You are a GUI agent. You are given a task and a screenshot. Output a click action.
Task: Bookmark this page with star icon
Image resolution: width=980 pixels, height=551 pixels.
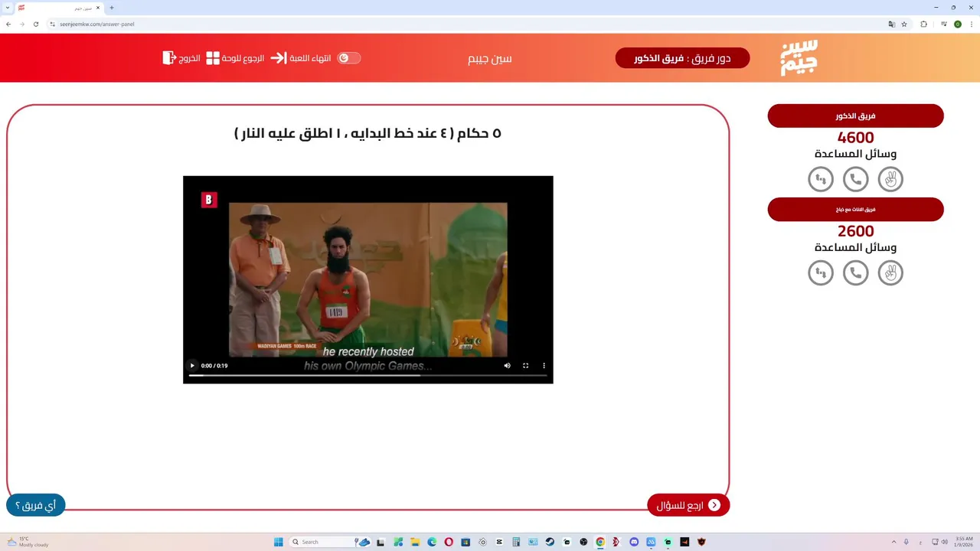pos(904,24)
